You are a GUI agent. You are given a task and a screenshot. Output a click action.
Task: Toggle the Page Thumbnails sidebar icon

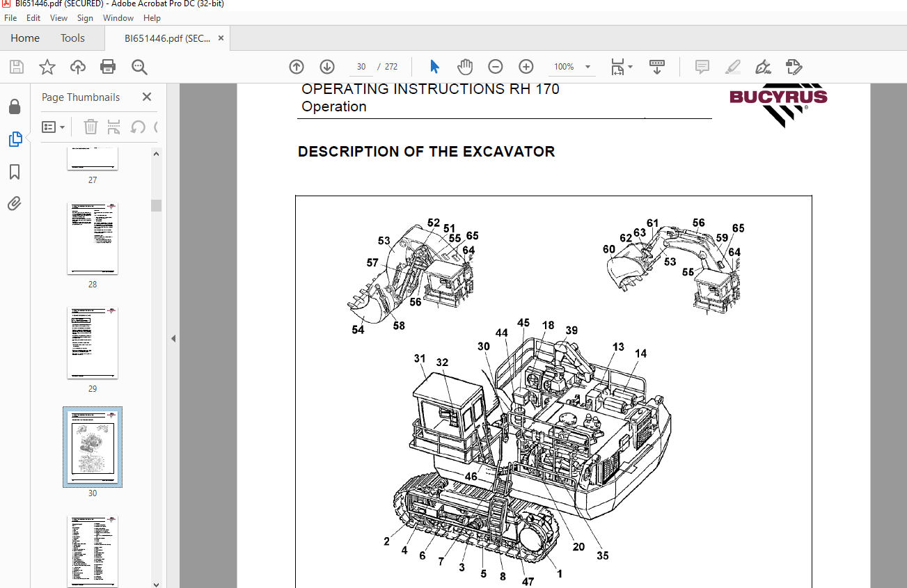tap(15, 139)
